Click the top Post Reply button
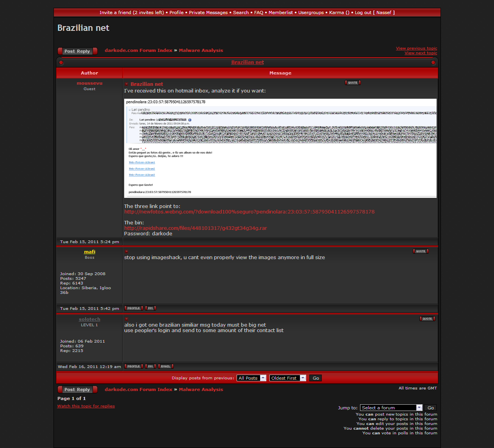Viewport: 494px width, 448px height. pyautogui.click(x=77, y=51)
